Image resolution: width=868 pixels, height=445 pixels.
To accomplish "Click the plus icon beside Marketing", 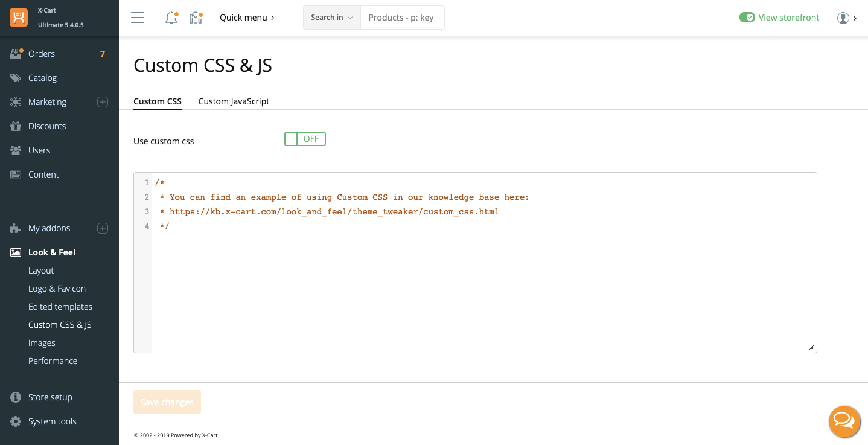I will [103, 102].
